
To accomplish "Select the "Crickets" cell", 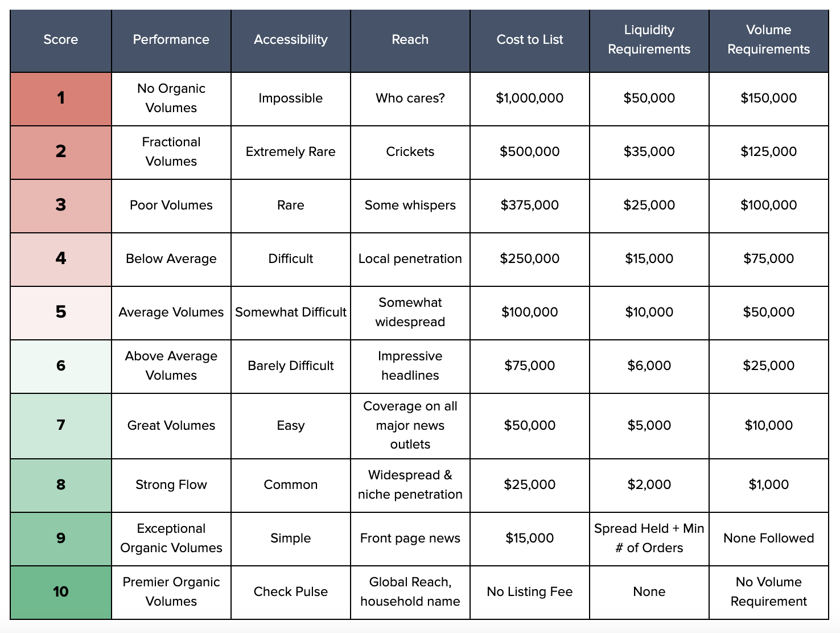I will tap(410, 152).
